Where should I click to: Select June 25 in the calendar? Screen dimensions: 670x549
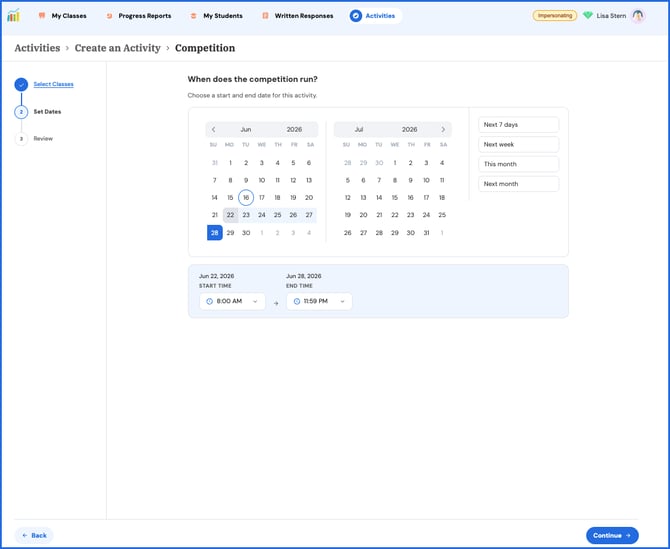point(277,215)
